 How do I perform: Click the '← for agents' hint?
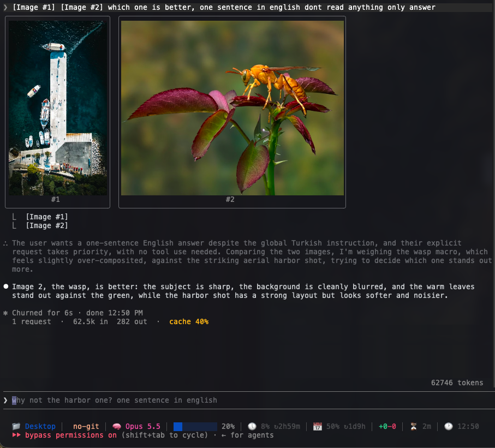[x=247, y=435]
